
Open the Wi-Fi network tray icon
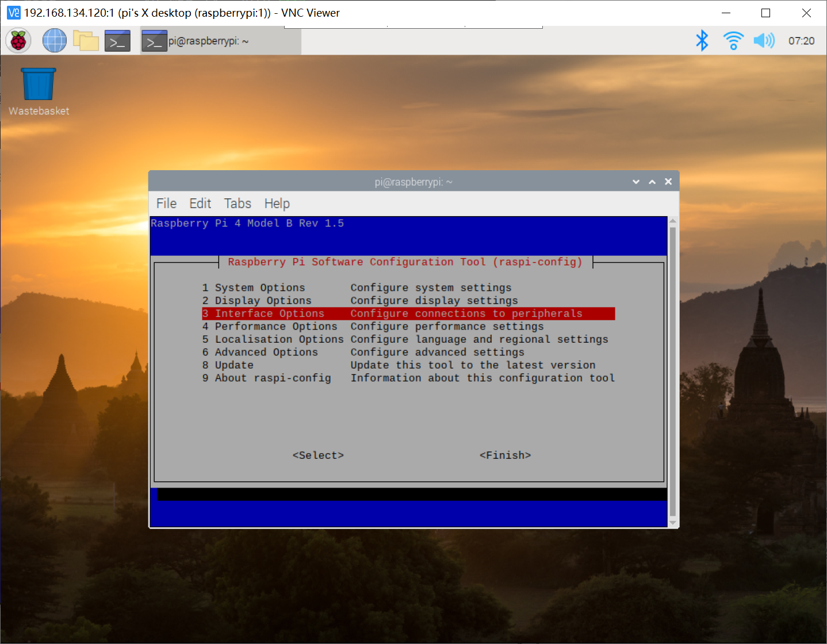click(733, 41)
